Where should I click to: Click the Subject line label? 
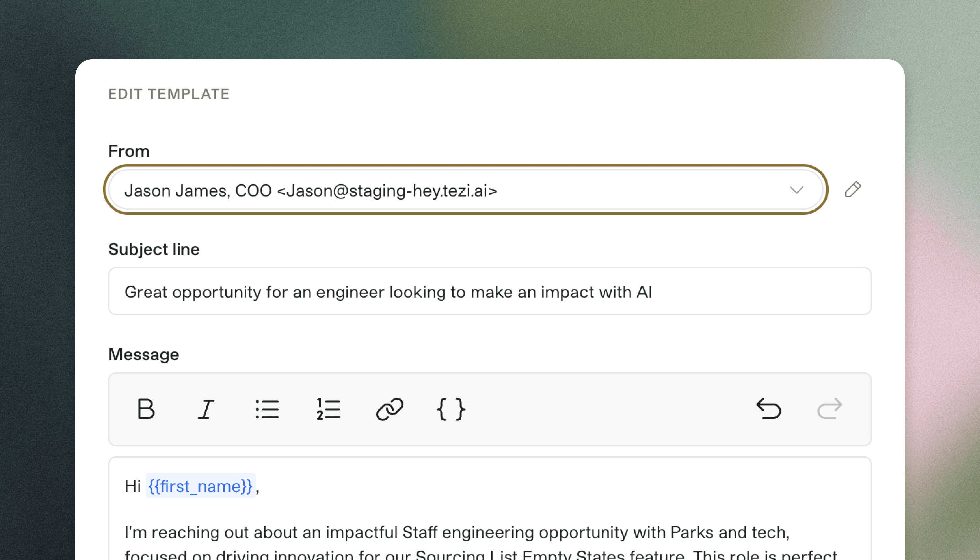click(x=154, y=249)
